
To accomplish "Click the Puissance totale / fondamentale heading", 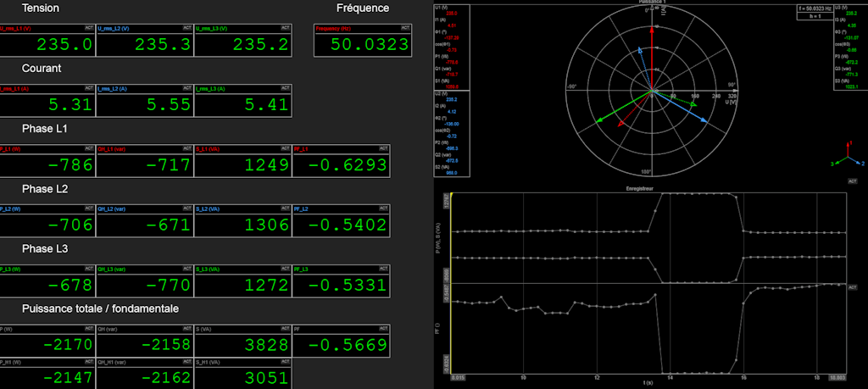I will point(100,308).
